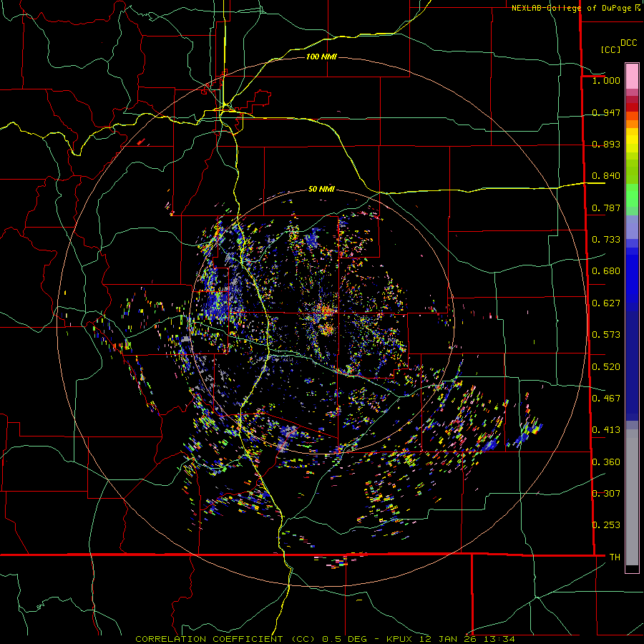Click the 0.520 scale value
The width and height of the screenshot is (644, 644).
tap(606, 367)
